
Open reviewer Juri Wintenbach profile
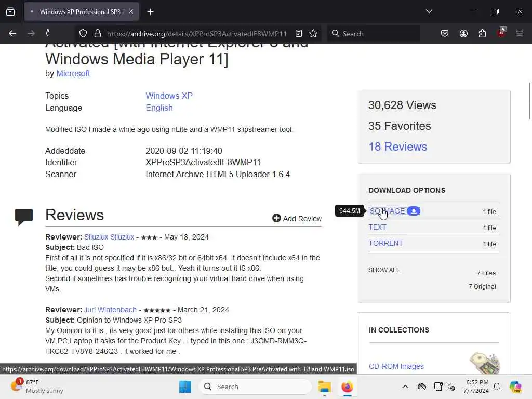pos(110,310)
